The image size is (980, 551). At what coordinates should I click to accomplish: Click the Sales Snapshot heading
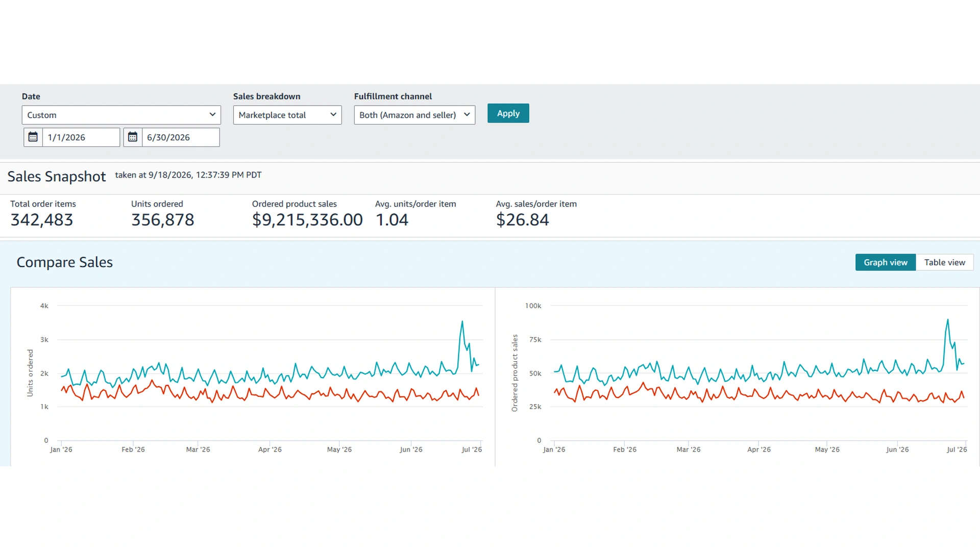coord(57,177)
